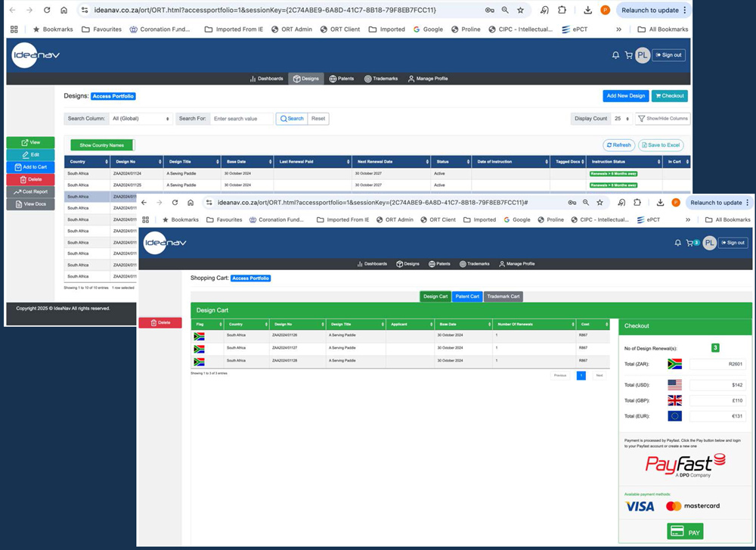Expand bookmarks overflow chevron in back browser
Screen dimensions: 756x550
618,30
